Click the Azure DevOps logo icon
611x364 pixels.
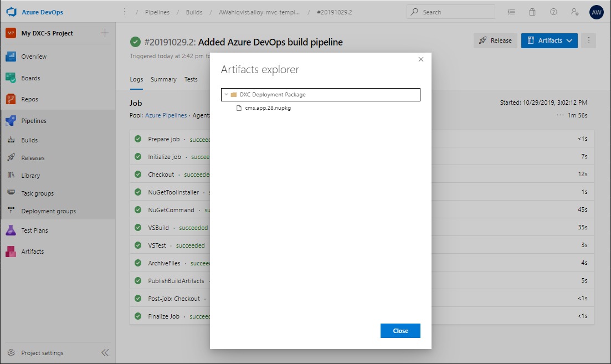tap(12, 12)
